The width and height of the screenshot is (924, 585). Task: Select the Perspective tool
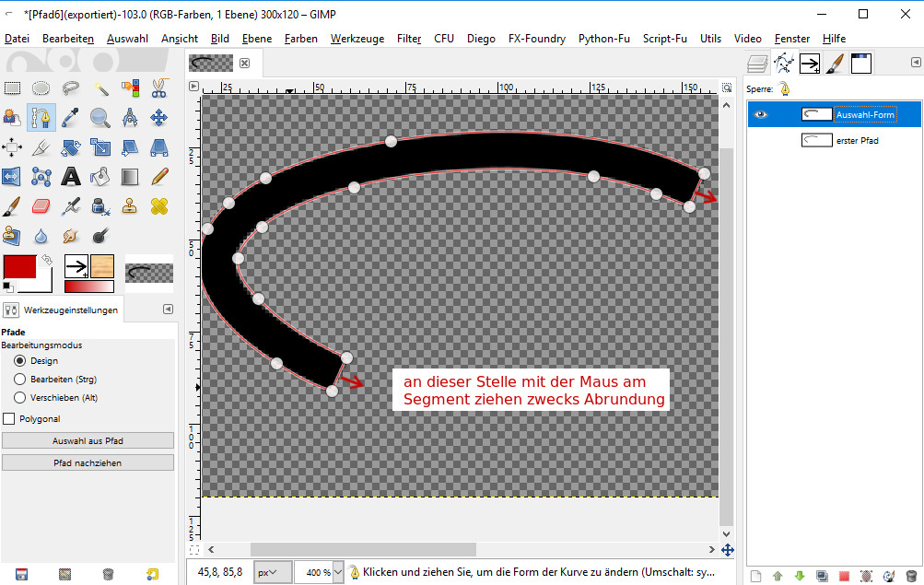[159, 147]
